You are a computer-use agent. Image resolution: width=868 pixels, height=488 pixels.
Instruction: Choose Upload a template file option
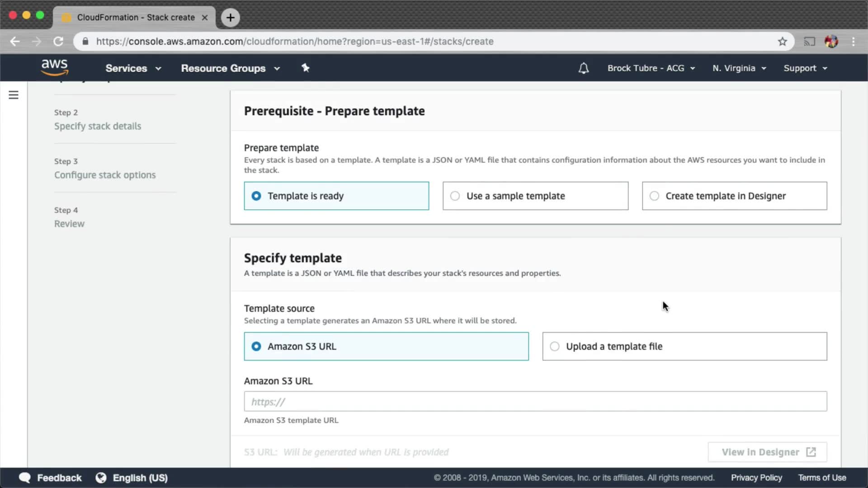[684, 346]
